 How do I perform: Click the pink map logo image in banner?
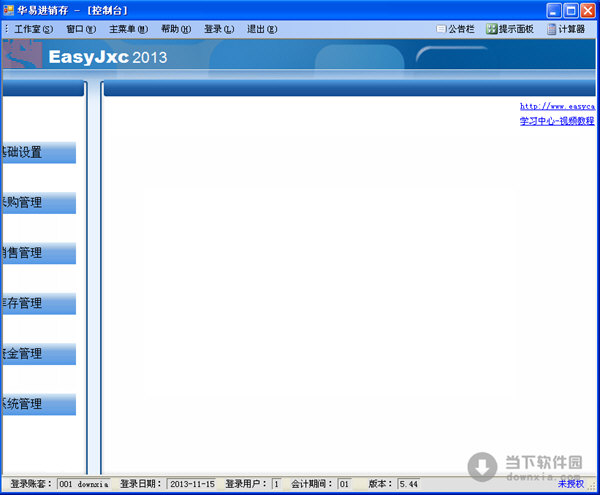click(x=23, y=54)
